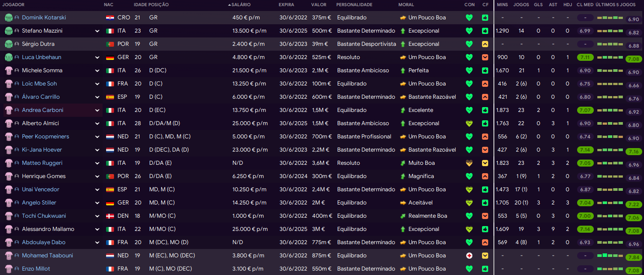Click the yellow-green condition heart for Alberto Almici
This screenshot has height=275, width=644.
[x=469, y=123]
